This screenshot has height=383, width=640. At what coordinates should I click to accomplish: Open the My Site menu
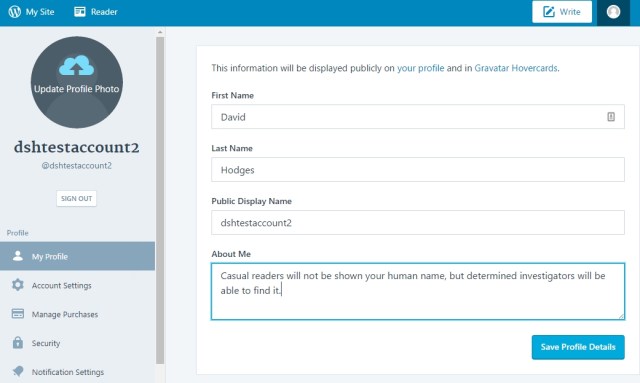[x=31, y=12]
